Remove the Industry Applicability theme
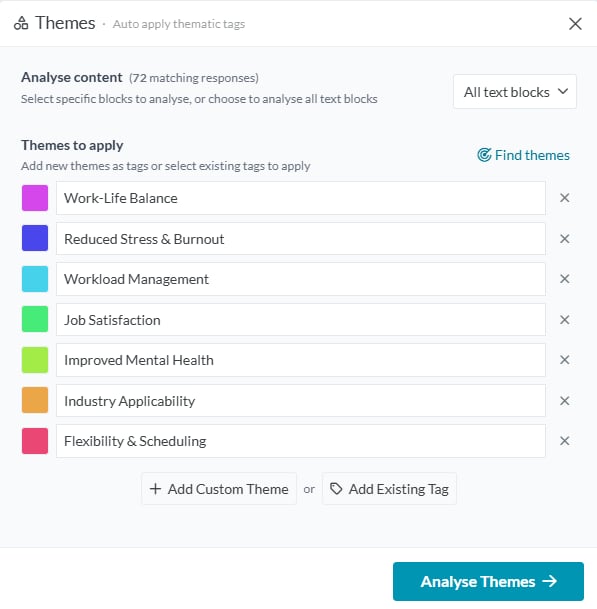 (564, 400)
